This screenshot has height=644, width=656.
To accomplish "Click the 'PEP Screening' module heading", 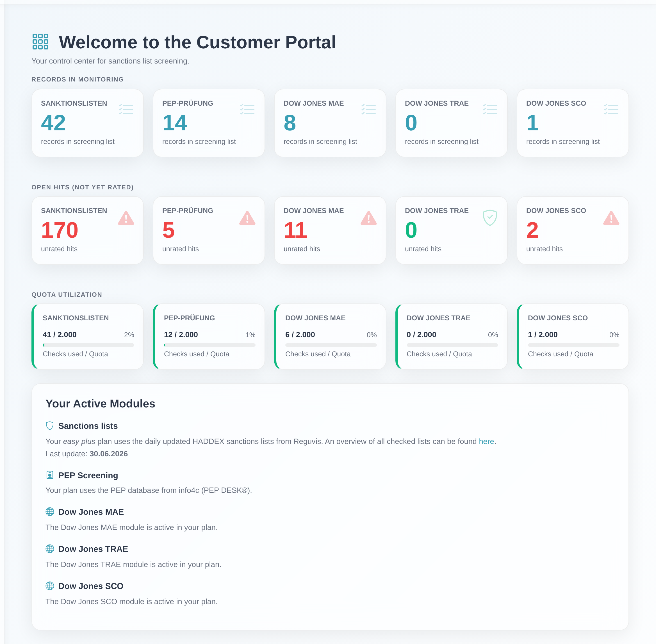I will click(x=88, y=475).
